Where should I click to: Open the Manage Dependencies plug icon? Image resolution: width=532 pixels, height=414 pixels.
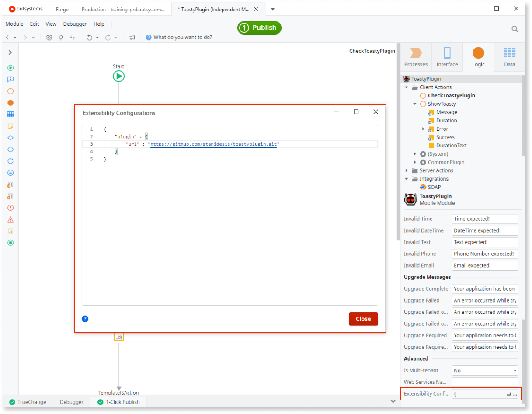coord(61,38)
